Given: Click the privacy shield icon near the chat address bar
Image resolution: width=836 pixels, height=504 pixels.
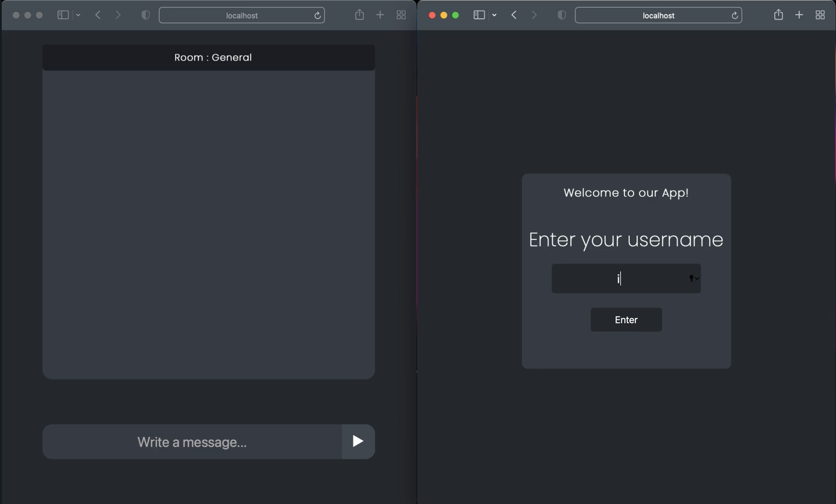Looking at the screenshot, I should [146, 15].
